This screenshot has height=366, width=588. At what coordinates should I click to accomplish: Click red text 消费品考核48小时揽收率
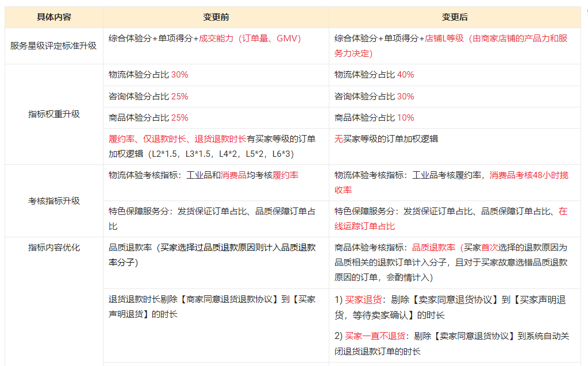529,175
